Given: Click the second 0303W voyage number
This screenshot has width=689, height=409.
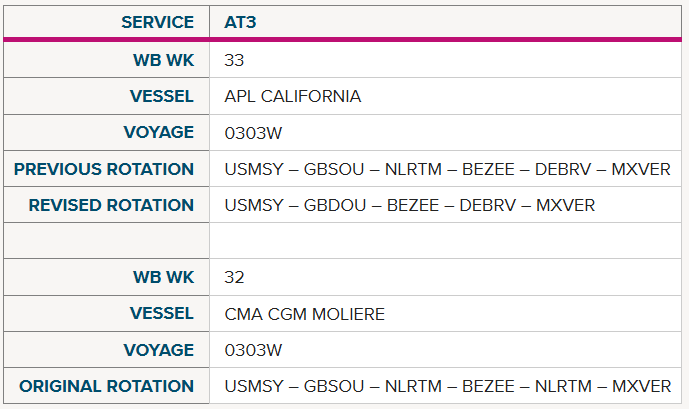Looking at the screenshot, I should point(253,350).
